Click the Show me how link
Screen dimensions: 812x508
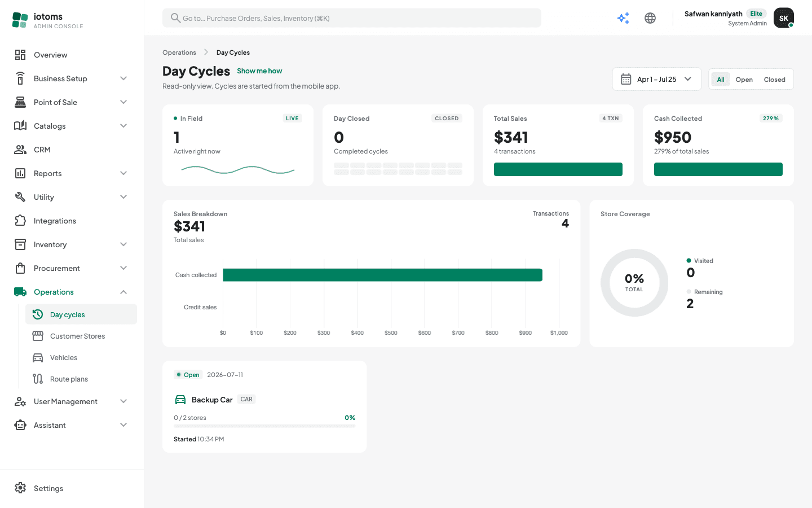click(x=259, y=71)
